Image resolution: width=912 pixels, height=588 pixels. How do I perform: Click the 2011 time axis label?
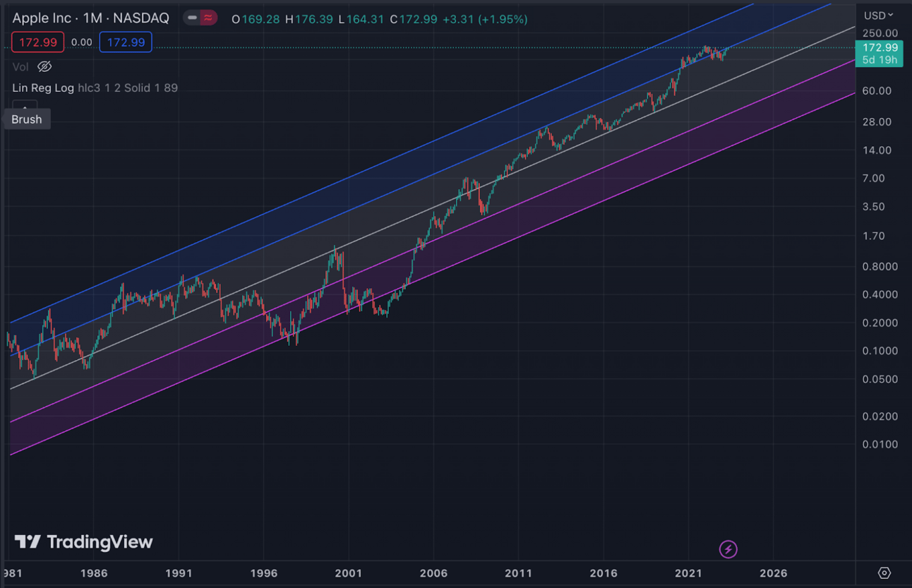click(x=518, y=573)
